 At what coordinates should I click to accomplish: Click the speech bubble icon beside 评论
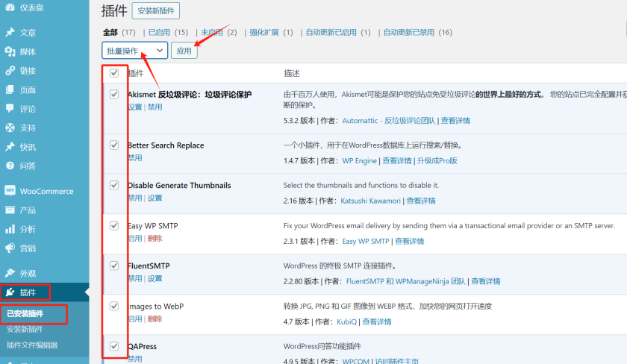[10, 109]
